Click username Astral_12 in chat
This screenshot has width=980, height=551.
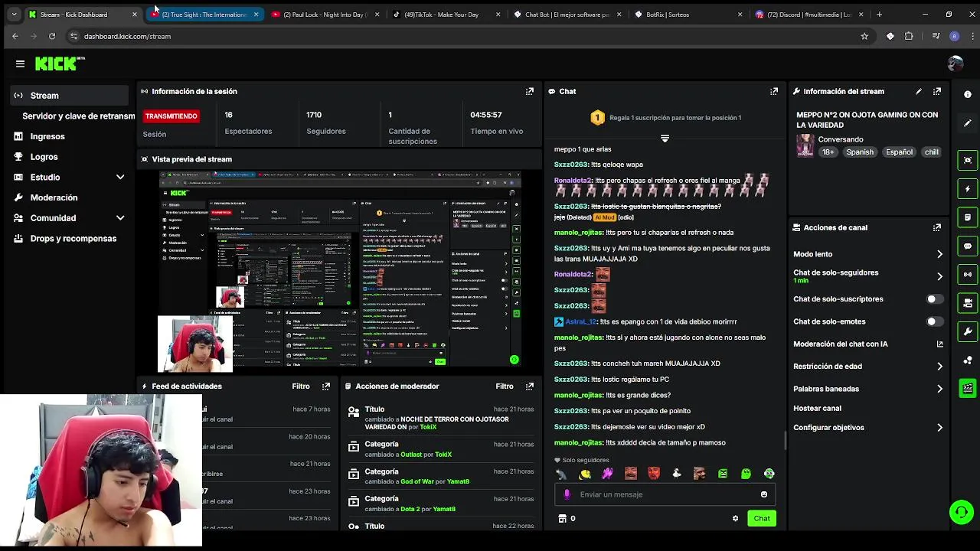580,322
